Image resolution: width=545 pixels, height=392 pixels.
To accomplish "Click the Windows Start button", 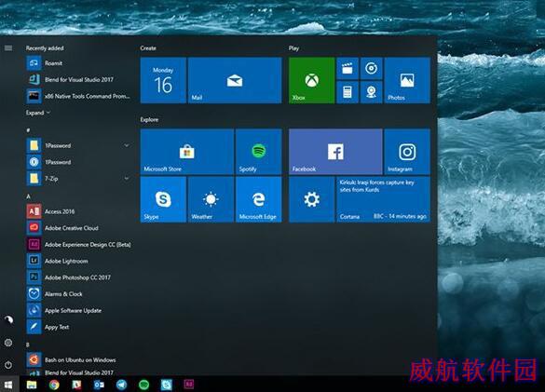I will click(x=8, y=385).
